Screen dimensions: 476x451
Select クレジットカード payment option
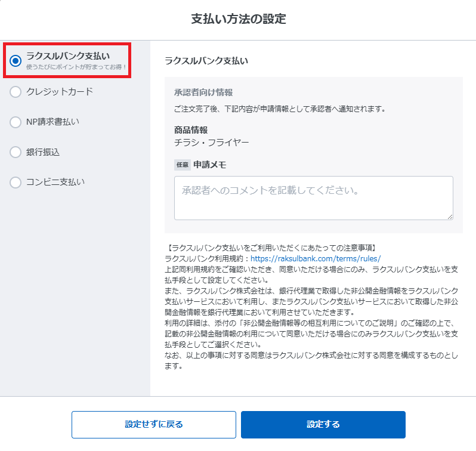(x=16, y=92)
